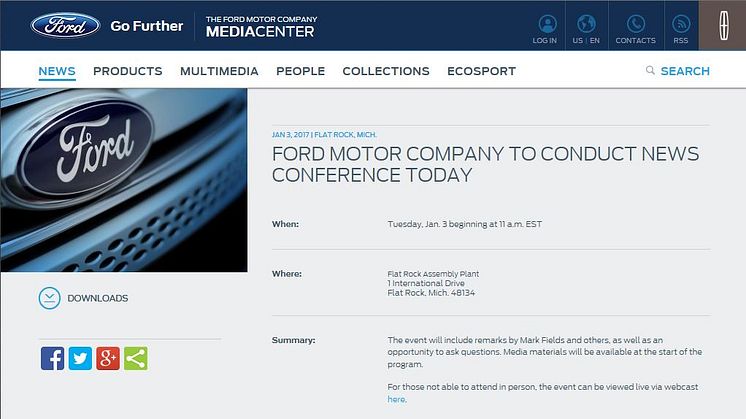Open the Collections menu
This screenshot has height=419, width=746.
point(385,71)
